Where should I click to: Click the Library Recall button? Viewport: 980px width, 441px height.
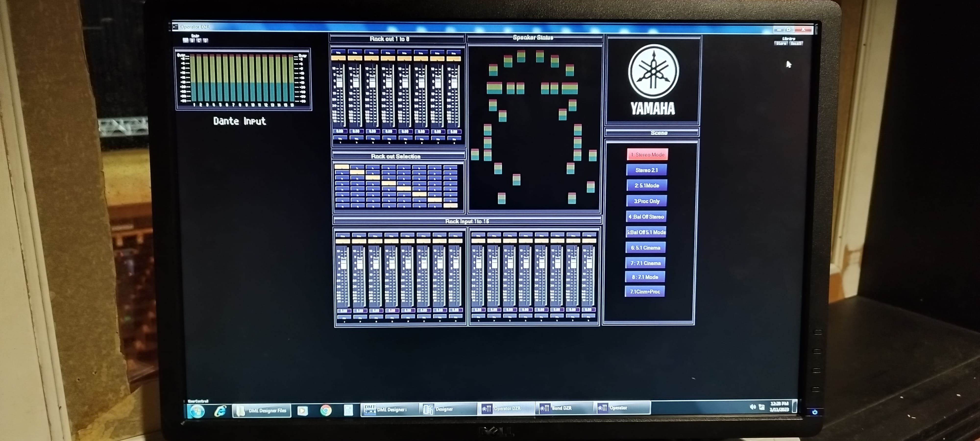coord(796,43)
